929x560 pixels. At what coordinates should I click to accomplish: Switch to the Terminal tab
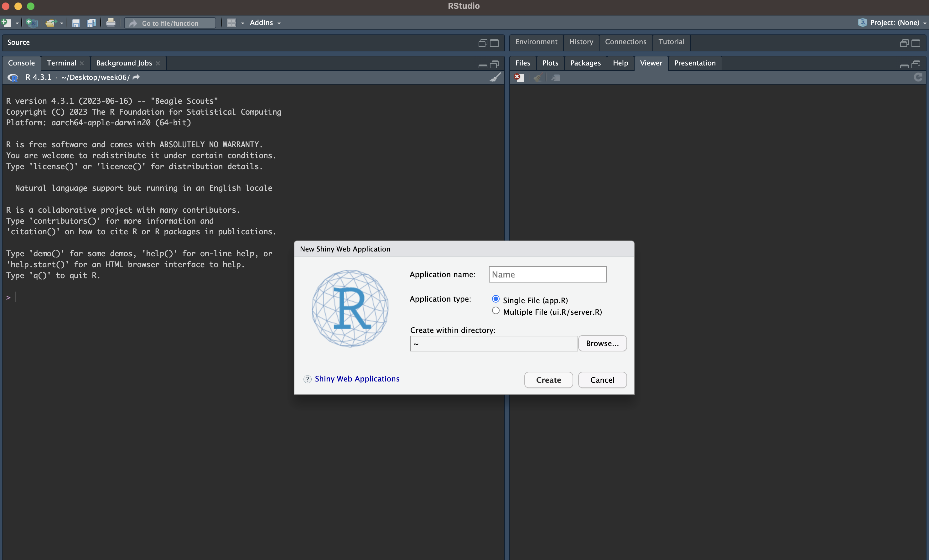tap(61, 63)
